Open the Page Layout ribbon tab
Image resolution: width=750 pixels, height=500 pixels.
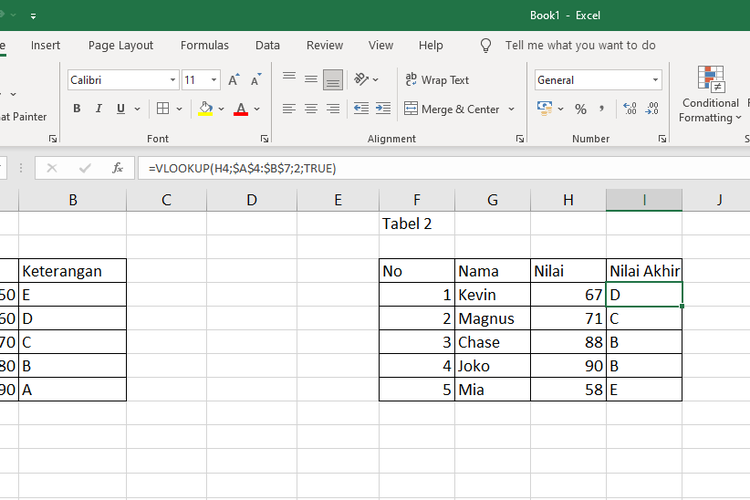pos(121,45)
